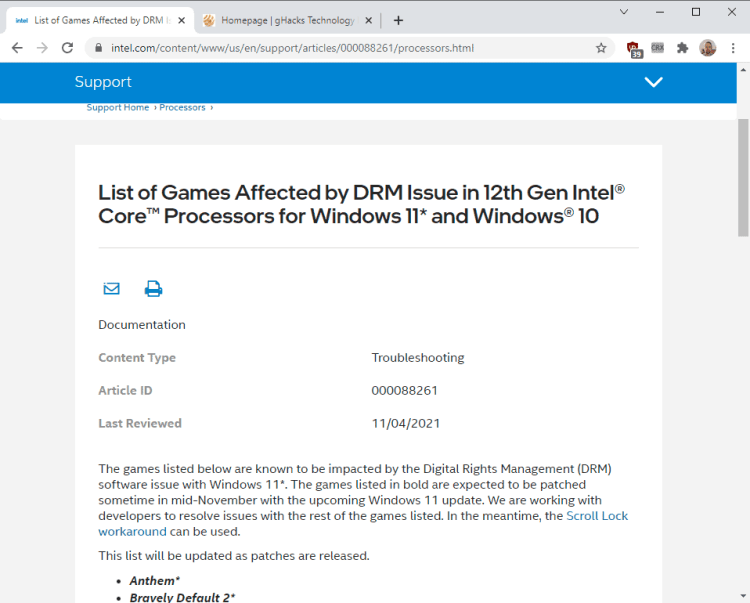Image resolution: width=750 pixels, height=603 pixels.
Task: Click the Last Reviewed date 11/04/2021
Action: pos(406,423)
